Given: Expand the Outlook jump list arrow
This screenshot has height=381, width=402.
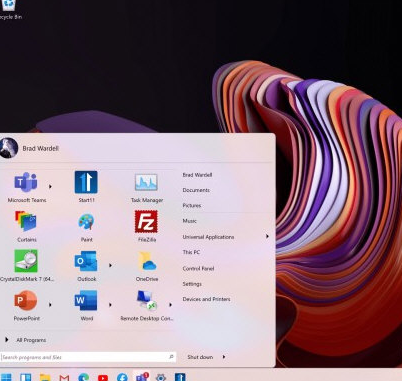Looking at the screenshot, I should tap(110, 265).
